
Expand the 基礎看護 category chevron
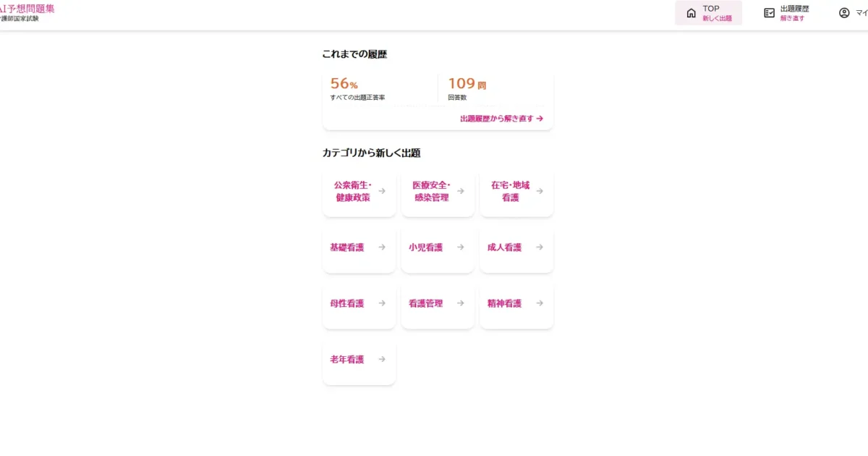pos(381,247)
